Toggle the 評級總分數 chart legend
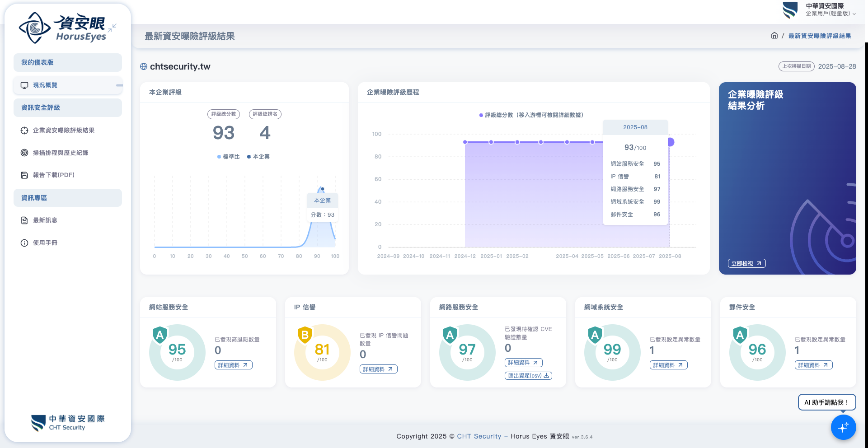 point(531,115)
